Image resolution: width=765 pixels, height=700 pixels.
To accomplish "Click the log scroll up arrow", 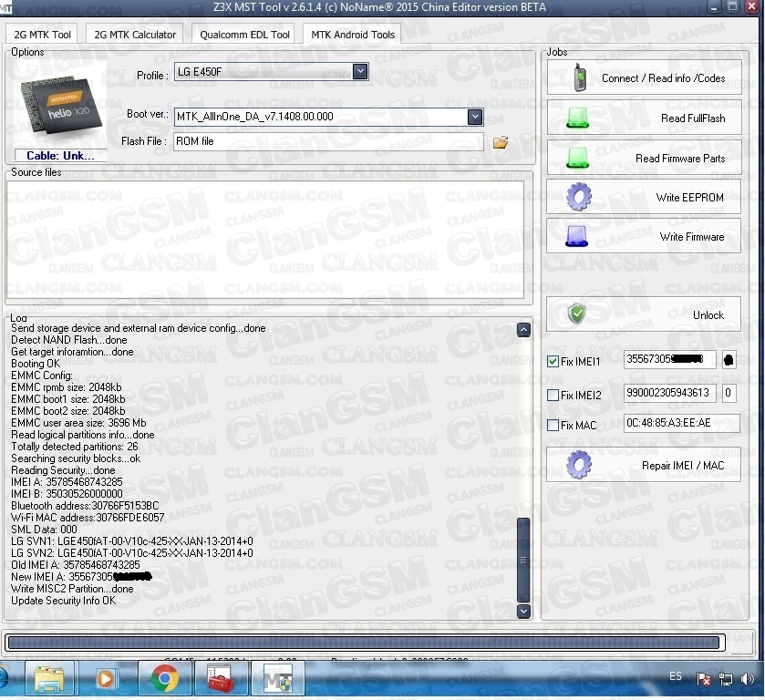I will point(523,330).
